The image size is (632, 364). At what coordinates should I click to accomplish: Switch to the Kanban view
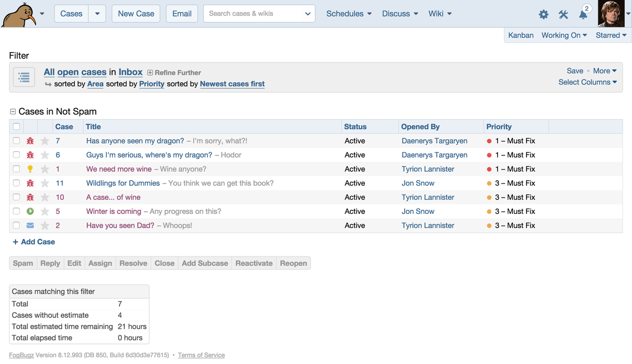[x=521, y=35]
